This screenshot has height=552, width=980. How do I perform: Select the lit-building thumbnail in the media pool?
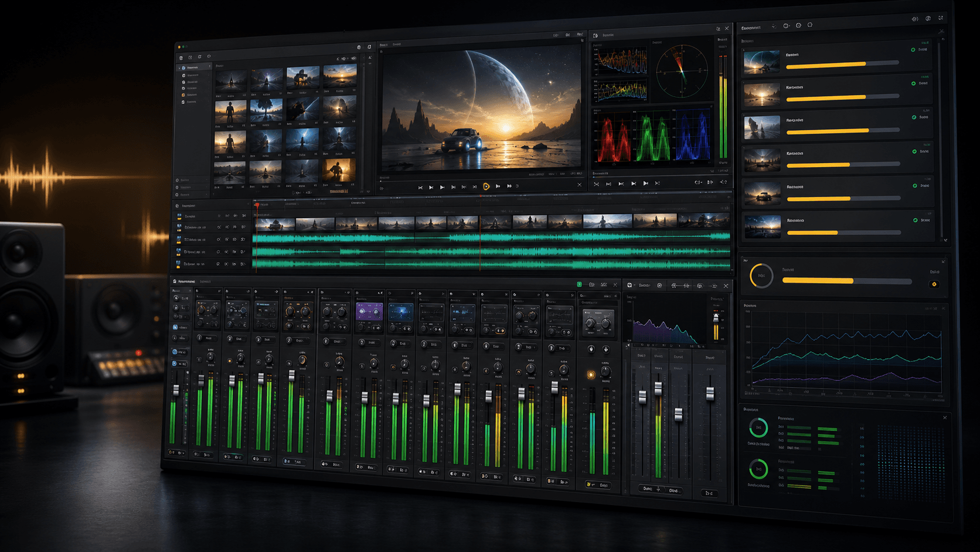coord(302,79)
